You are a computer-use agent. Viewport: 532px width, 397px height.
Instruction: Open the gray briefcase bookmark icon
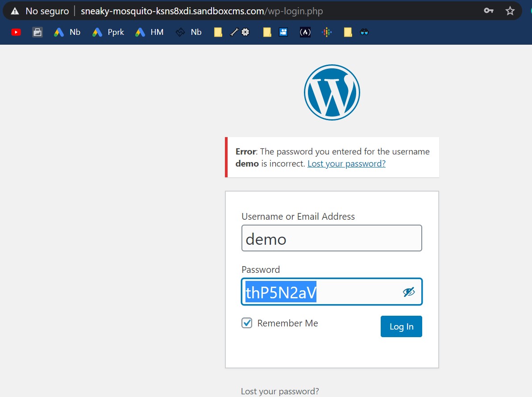(x=37, y=32)
